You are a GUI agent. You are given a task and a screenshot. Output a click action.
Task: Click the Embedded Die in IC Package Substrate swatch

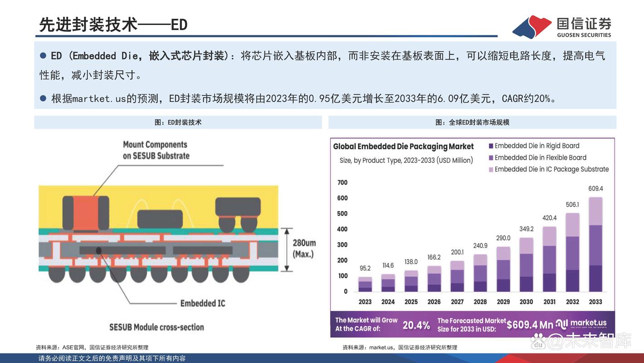[491, 170]
